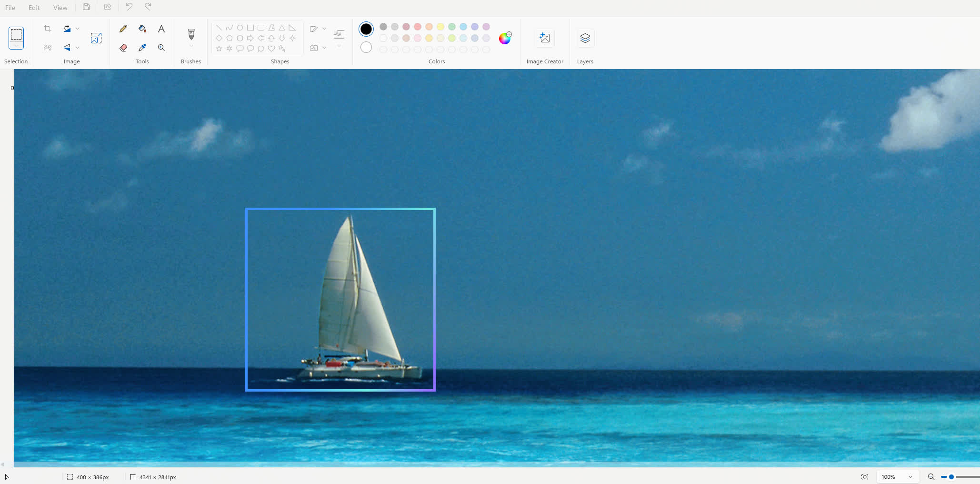Image resolution: width=980 pixels, height=484 pixels.
Task: Open the Layers panel
Action: [x=585, y=38]
